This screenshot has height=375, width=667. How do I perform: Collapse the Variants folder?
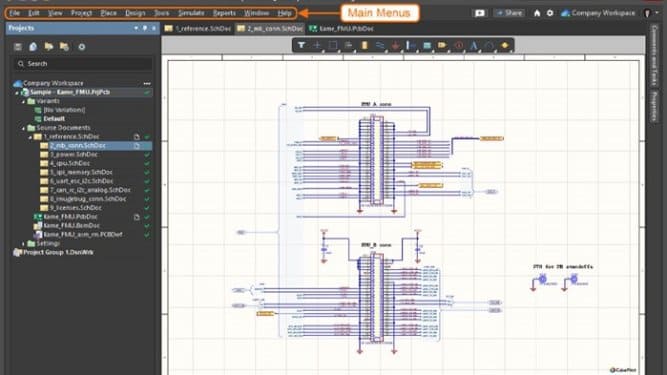pos(24,102)
